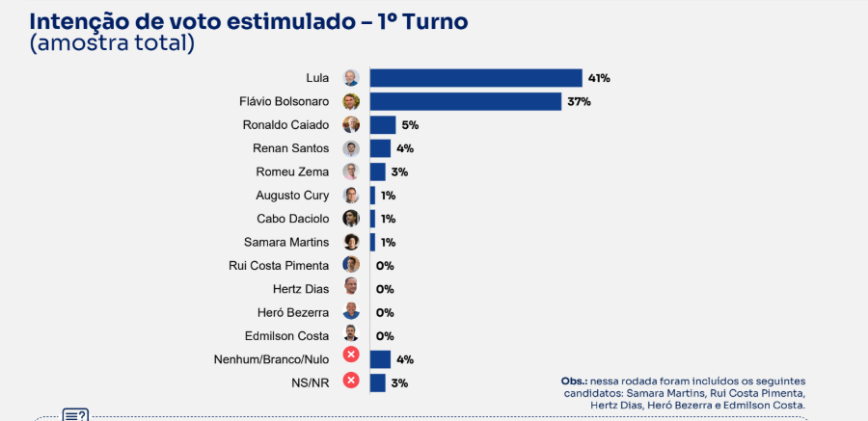Click the Romeu Zema portrait icon
This screenshot has height=421, width=868.
click(x=351, y=171)
